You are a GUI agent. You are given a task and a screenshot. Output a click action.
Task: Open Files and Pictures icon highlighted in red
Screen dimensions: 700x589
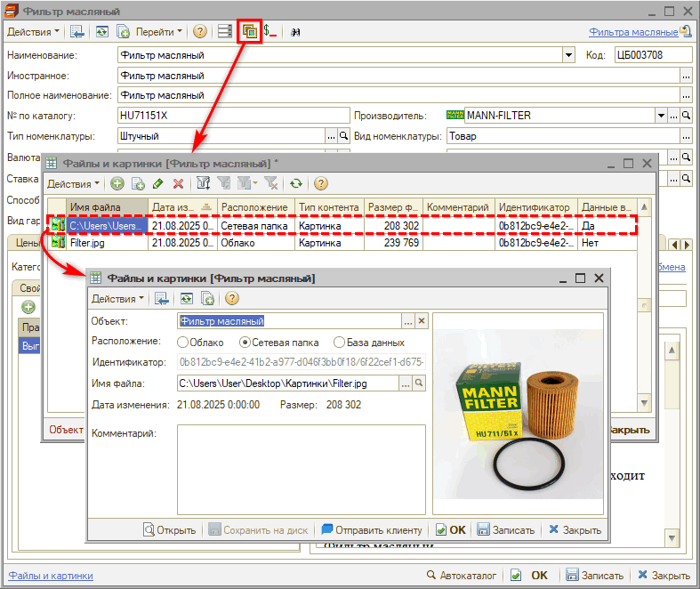coord(250,31)
